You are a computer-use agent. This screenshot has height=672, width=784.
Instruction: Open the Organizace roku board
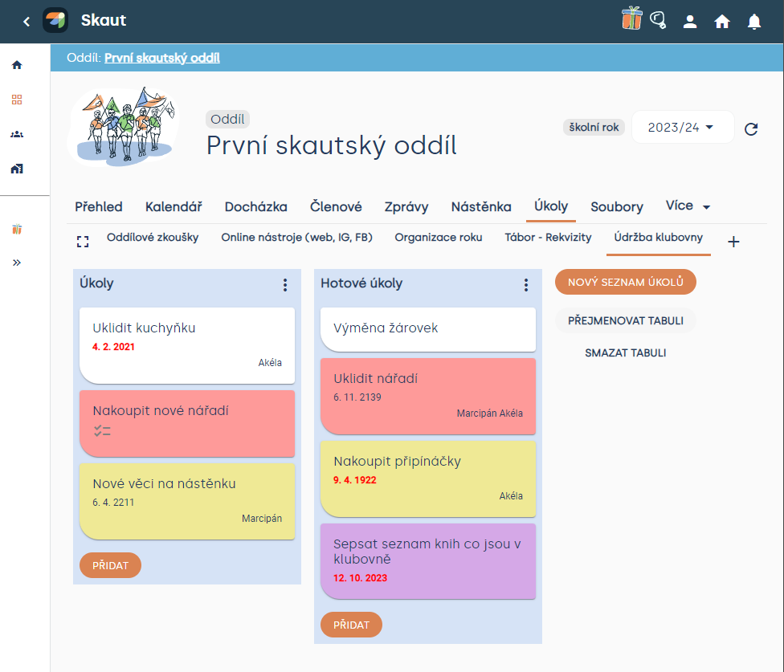coord(439,238)
